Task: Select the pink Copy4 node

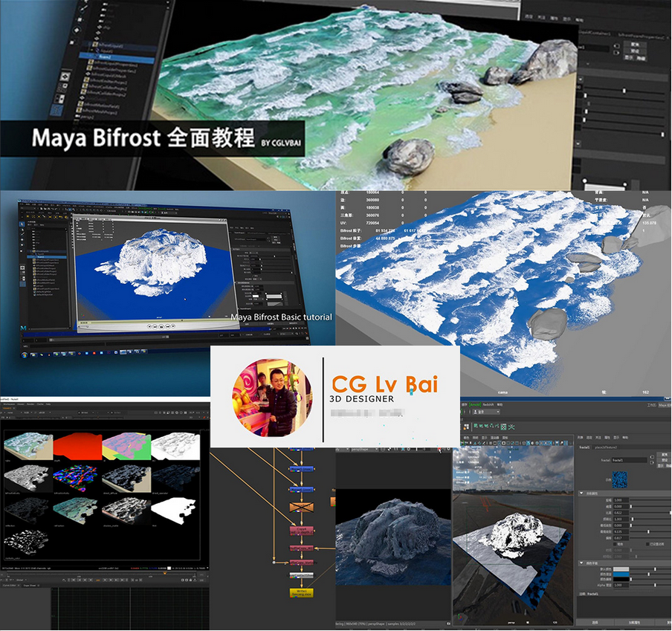Action: click(x=302, y=531)
